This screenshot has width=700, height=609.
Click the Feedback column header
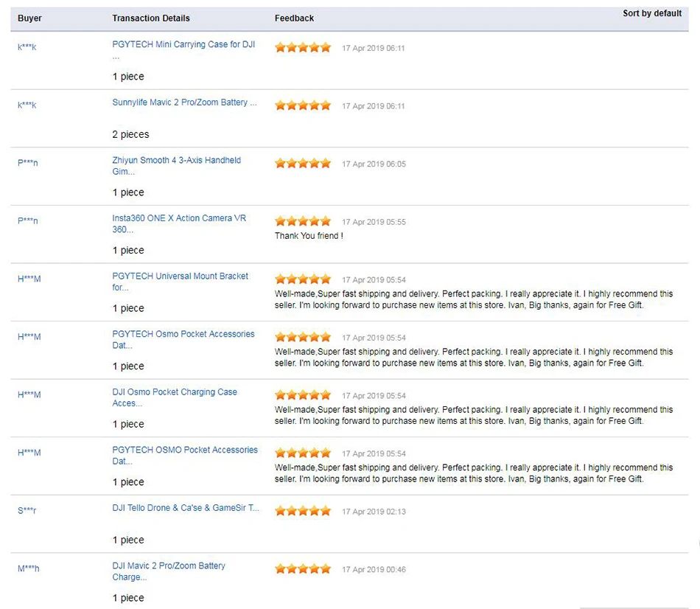294,18
